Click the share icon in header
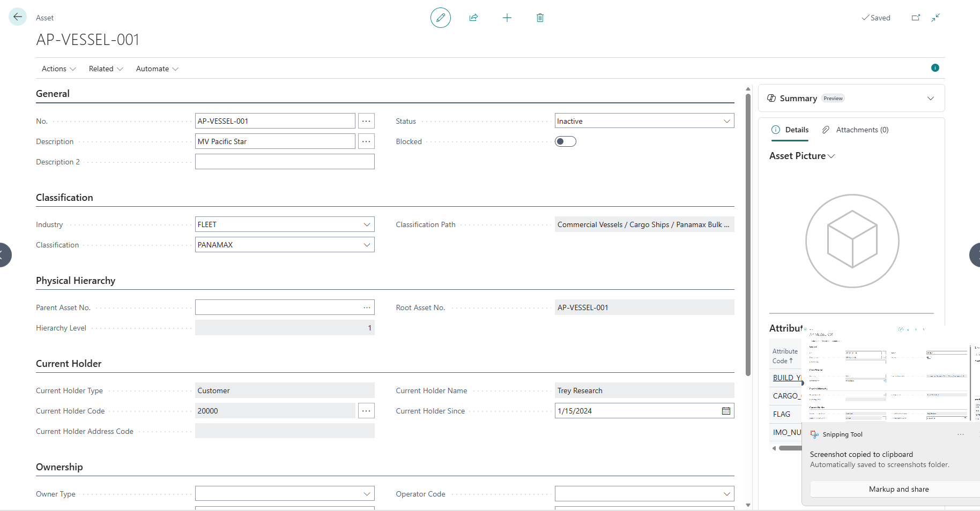Image resolution: width=980 pixels, height=511 pixels. 473,18
